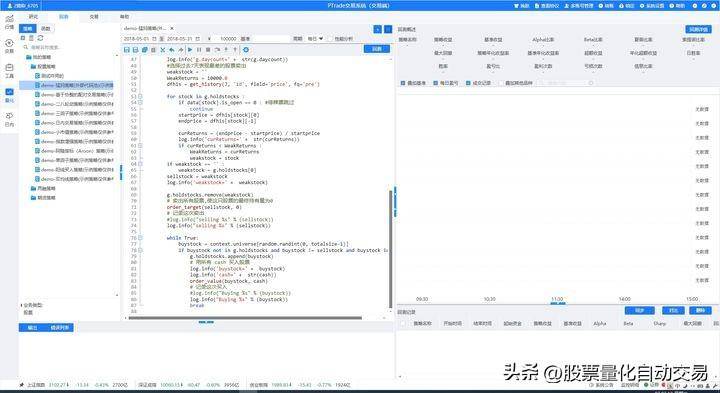Click the blue 删除 button in backtest records
This screenshot has width=720, height=393.
[700, 311]
